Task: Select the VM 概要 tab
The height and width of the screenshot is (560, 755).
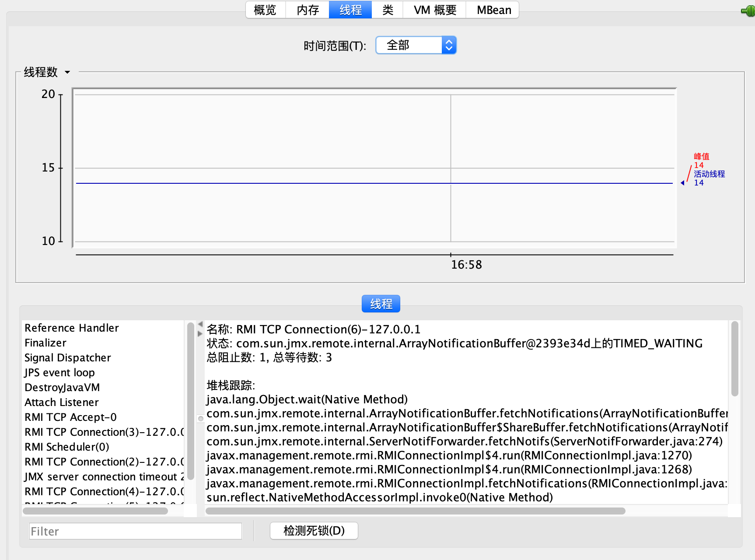Action: point(435,10)
